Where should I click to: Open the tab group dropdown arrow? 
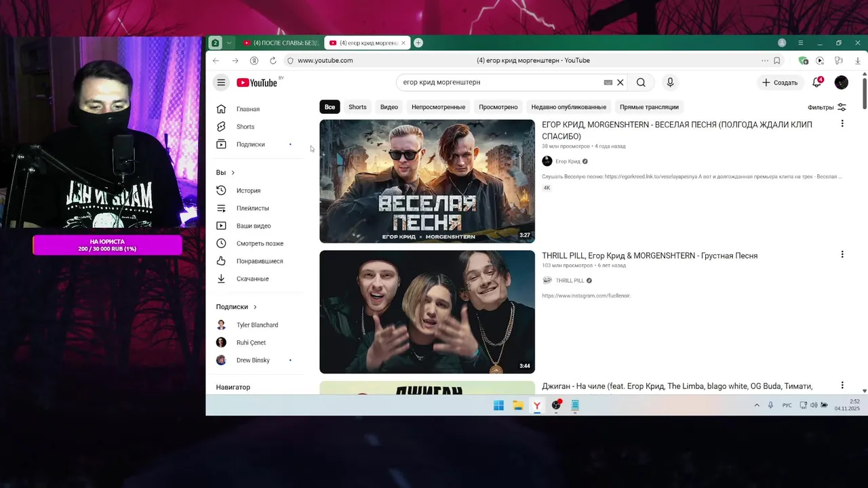point(229,43)
